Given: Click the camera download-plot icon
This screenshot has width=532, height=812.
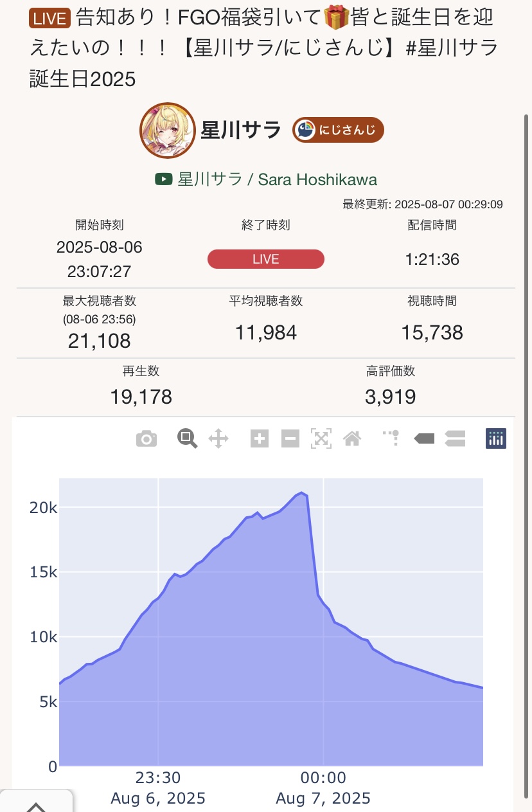Looking at the screenshot, I should pos(146,439).
